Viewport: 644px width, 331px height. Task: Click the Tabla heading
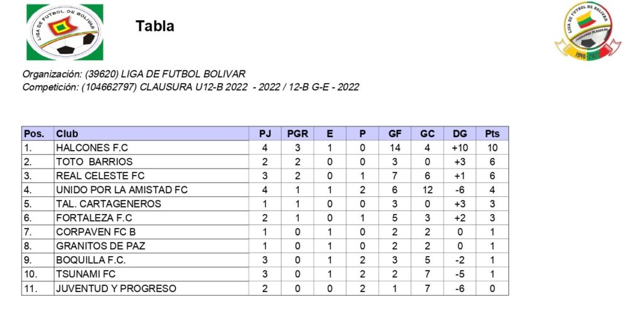pyautogui.click(x=155, y=26)
